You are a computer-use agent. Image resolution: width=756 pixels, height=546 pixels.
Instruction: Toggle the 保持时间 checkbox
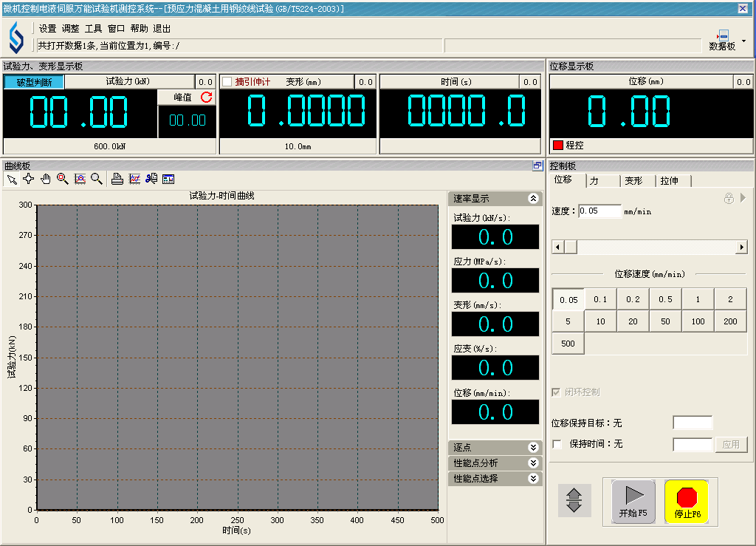pyautogui.click(x=557, y=444)
